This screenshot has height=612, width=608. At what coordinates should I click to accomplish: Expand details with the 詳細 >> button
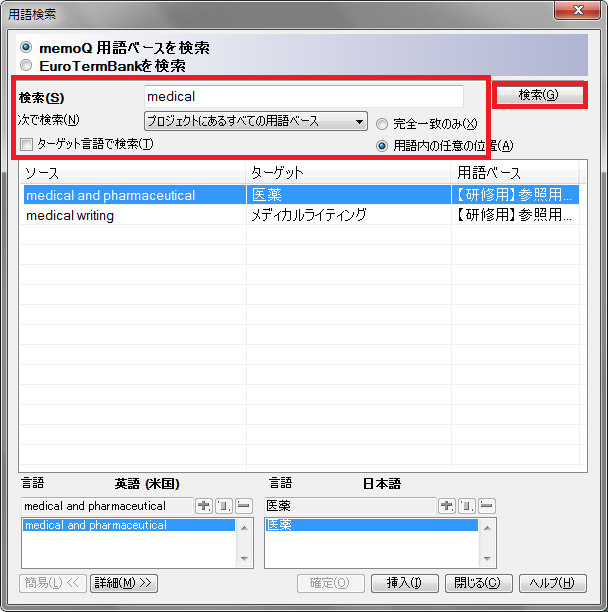(124, 583)
